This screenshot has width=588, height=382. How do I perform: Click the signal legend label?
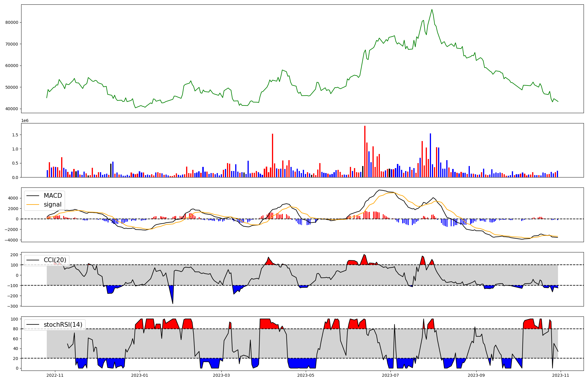53,205
